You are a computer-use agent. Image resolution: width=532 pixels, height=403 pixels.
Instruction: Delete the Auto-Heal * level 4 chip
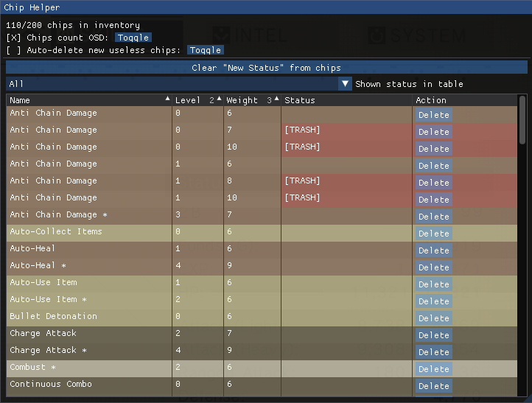tap(433, 267)
